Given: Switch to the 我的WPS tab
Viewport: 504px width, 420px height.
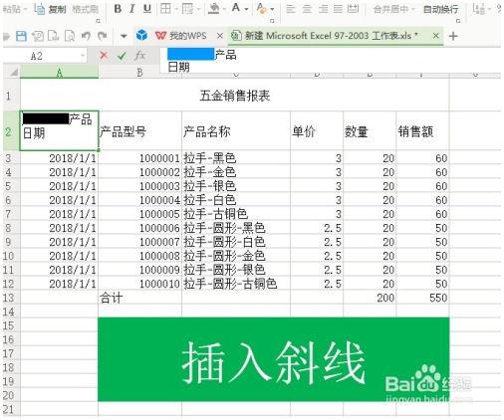Looking at the screenshot, I should (181, 36).
